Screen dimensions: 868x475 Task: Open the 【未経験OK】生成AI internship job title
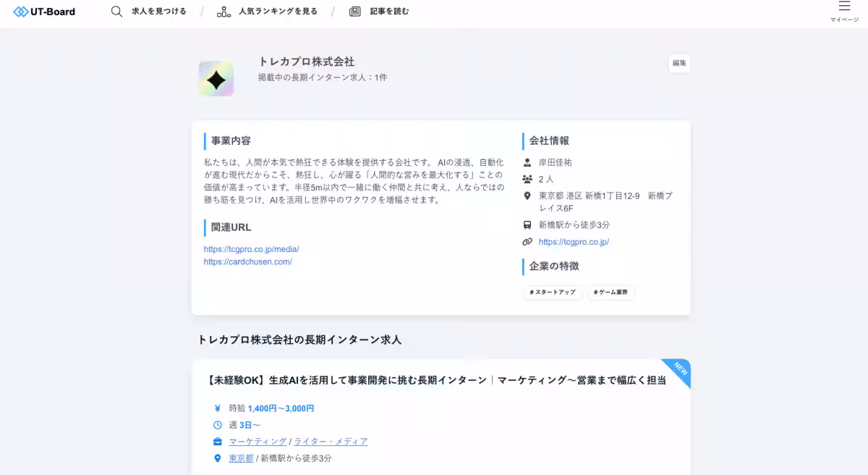pyautogui.click(x=436, y=380)
